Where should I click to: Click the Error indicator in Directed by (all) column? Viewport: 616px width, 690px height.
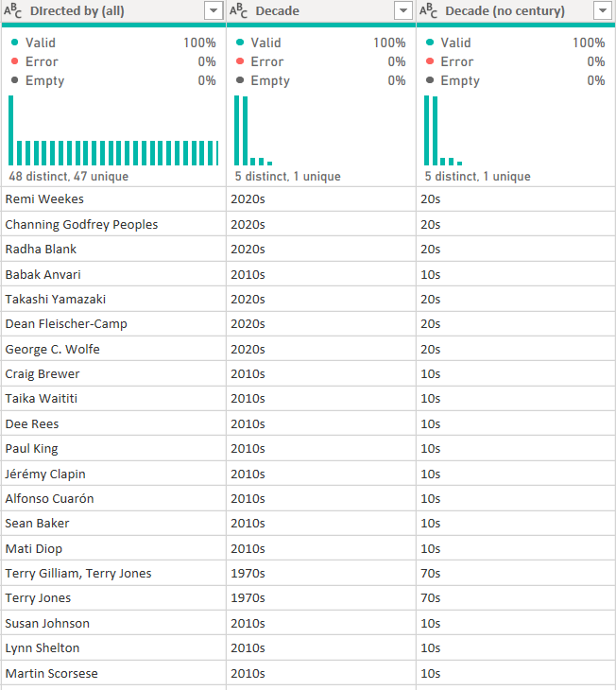pos(42,61)
